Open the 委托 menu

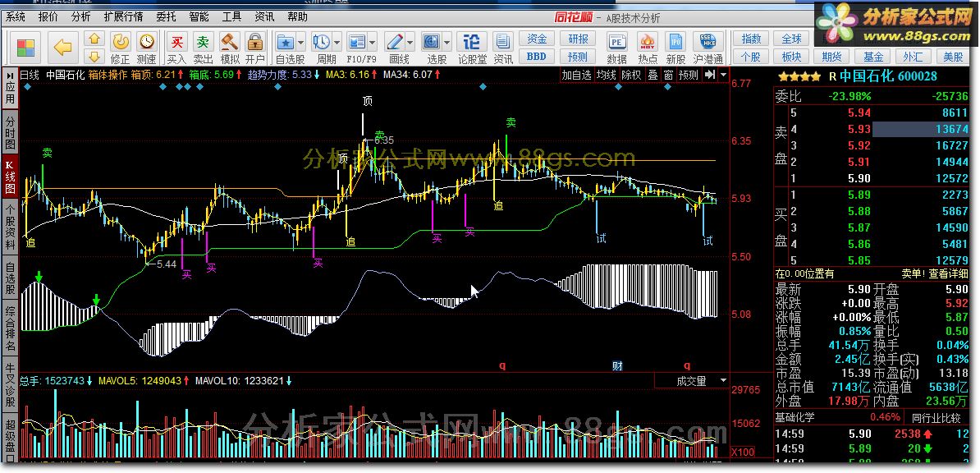(166, 17)
